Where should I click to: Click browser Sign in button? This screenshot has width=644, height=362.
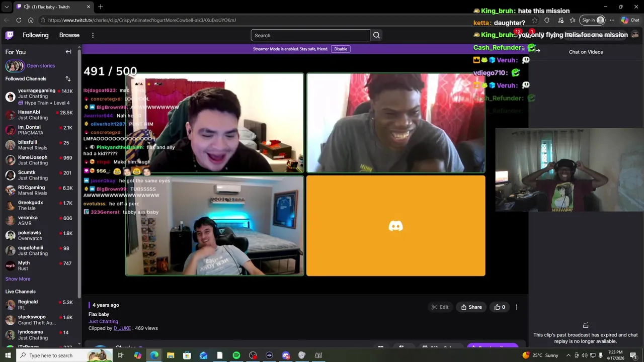[x=592, y=20]
